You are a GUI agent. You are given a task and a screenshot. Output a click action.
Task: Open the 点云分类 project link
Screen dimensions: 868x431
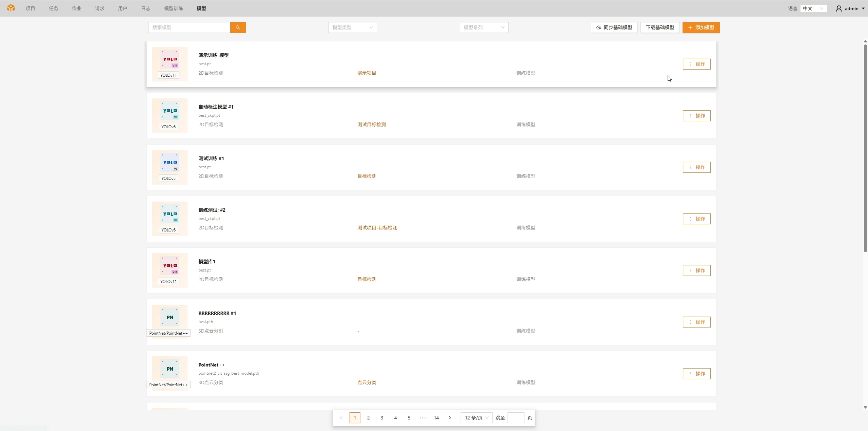point(367,382)
